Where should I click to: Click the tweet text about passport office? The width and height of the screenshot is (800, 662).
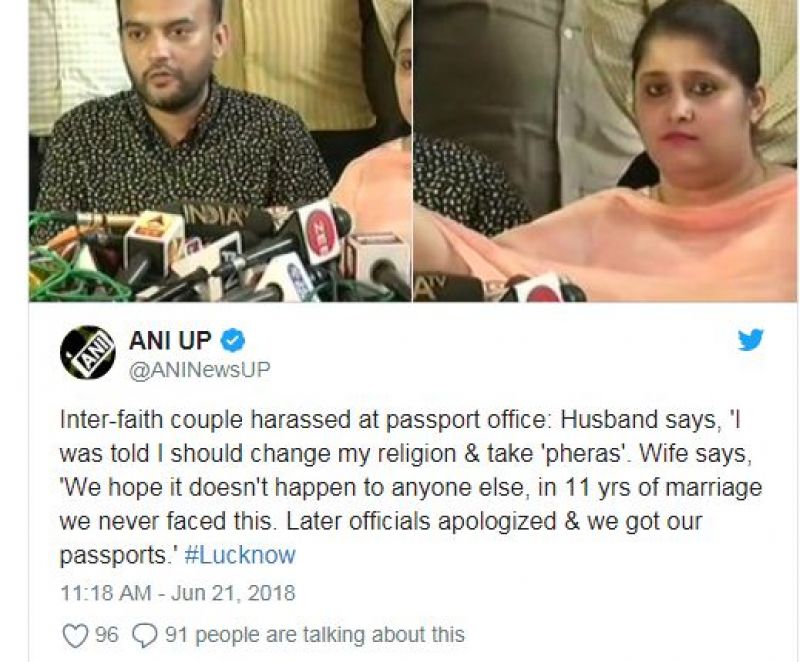click(x=411, y=487)
